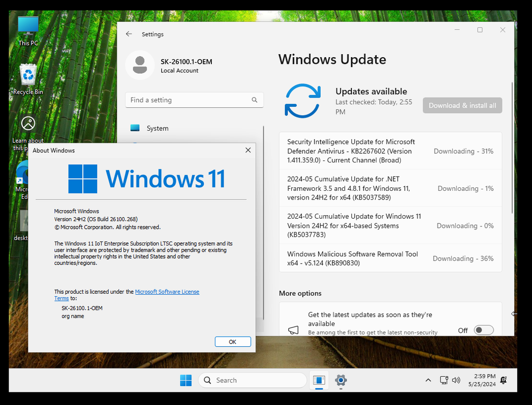Click the network status tray icon
Screen dimensions: 532x405
pos(444,380)
